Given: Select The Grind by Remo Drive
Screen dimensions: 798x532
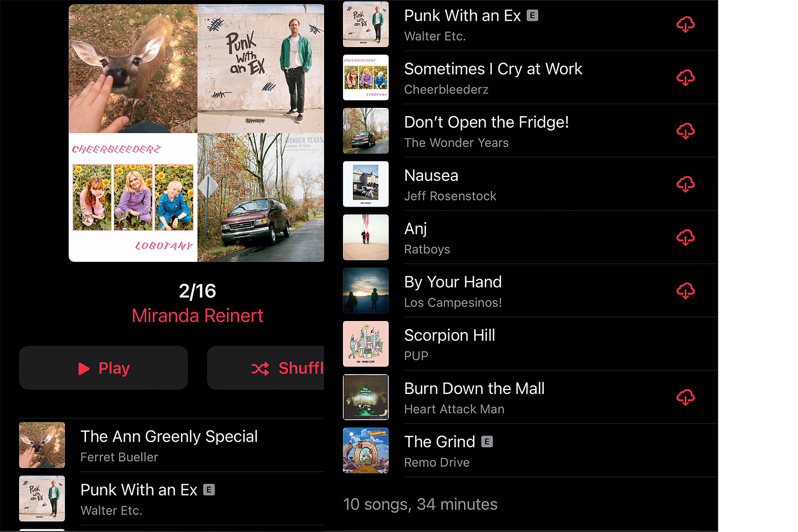Looking at the screenshot, I should [530, 450].
